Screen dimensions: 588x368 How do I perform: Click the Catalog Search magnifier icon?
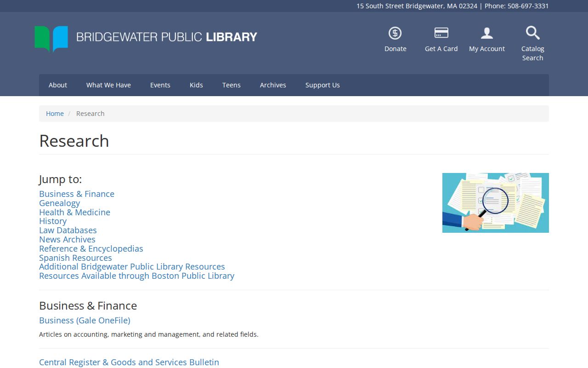533,33
